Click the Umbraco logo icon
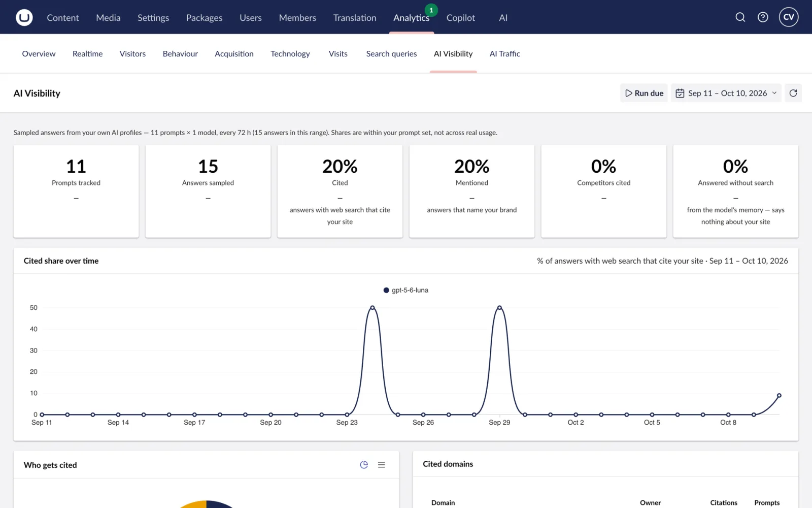 coord(24,17)
